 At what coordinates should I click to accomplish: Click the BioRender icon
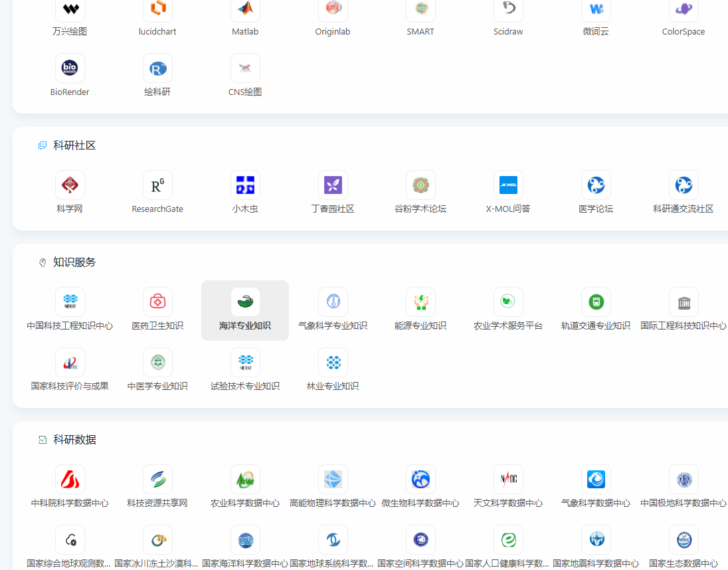(x=70, y=68)
